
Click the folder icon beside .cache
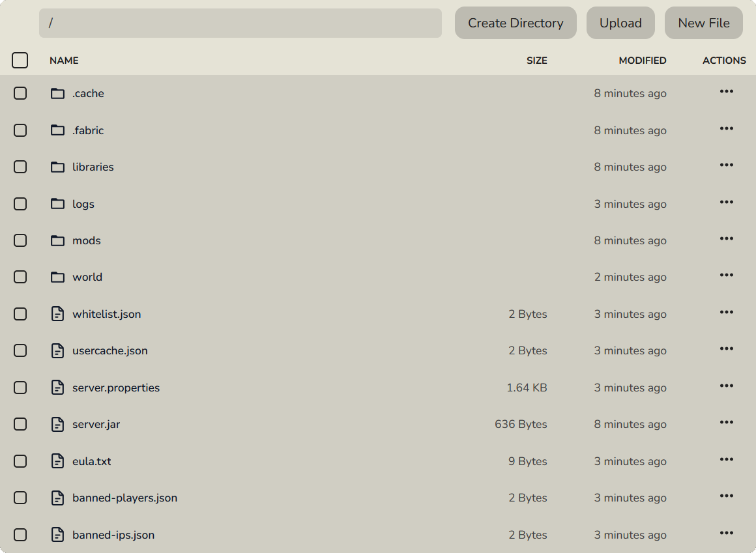tap(58, 93)
